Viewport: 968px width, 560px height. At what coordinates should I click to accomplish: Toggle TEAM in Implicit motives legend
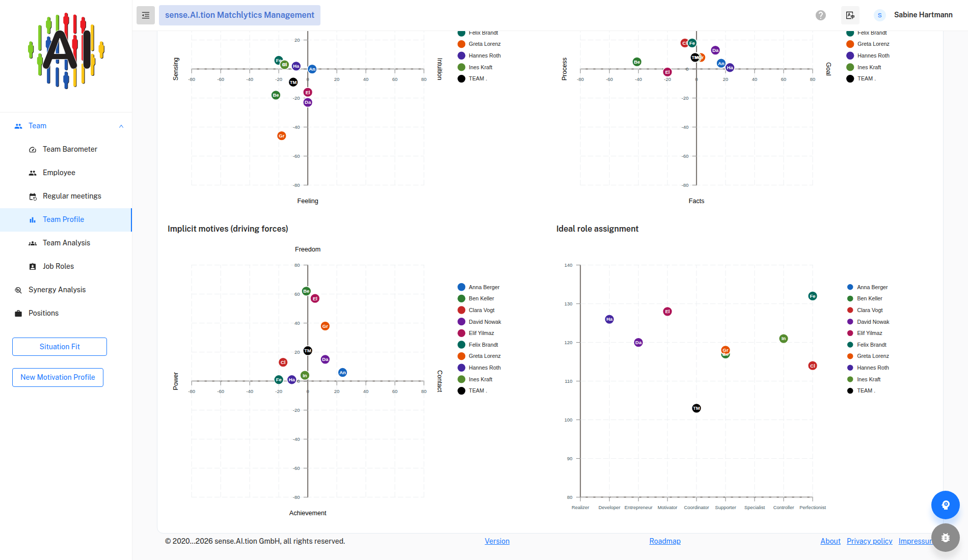click(x=472, y=390)
